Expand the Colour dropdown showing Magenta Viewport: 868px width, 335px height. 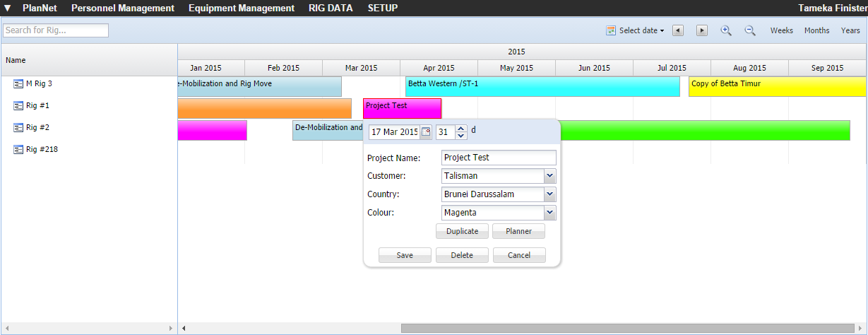pyautogui.click(x=550, y=213)
